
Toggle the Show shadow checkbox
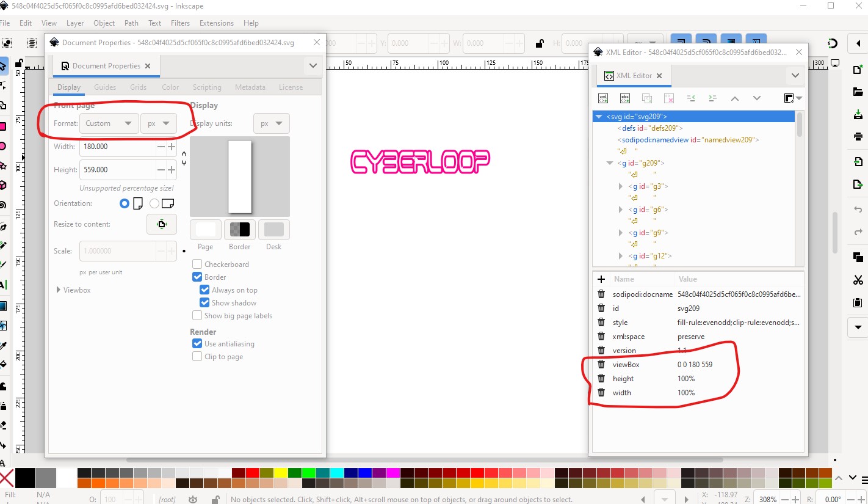204,303
